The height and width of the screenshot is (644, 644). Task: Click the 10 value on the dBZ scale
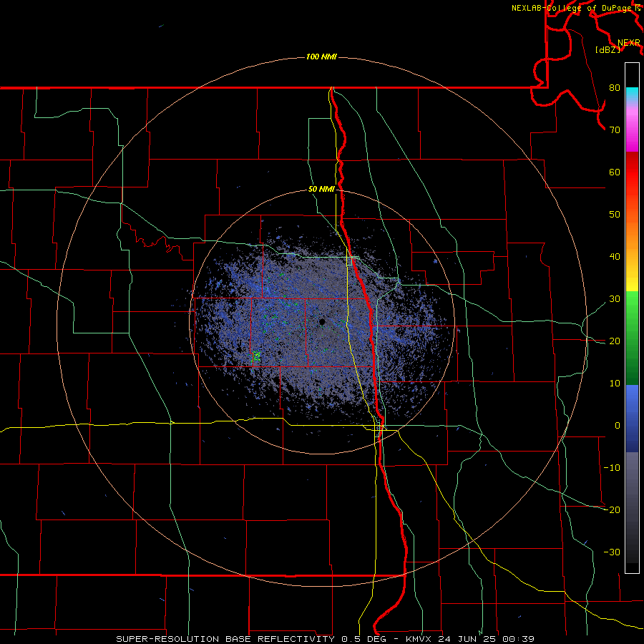pos(615,384)
